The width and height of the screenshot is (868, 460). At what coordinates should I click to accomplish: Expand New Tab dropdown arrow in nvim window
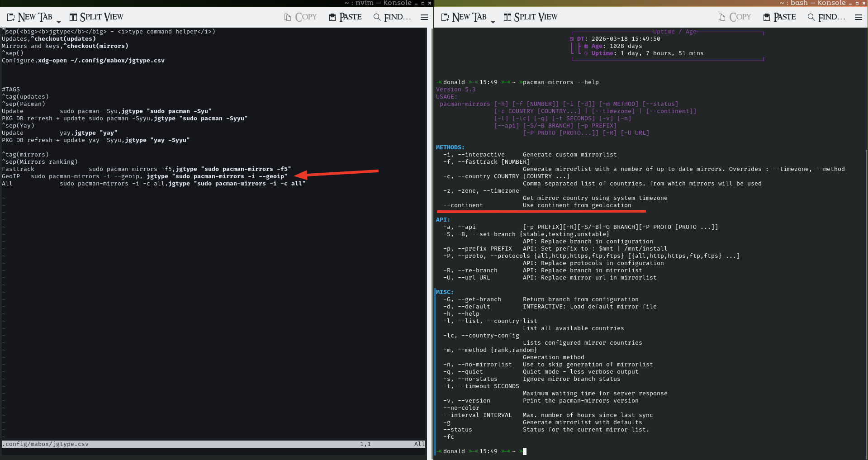click(58, 21)
